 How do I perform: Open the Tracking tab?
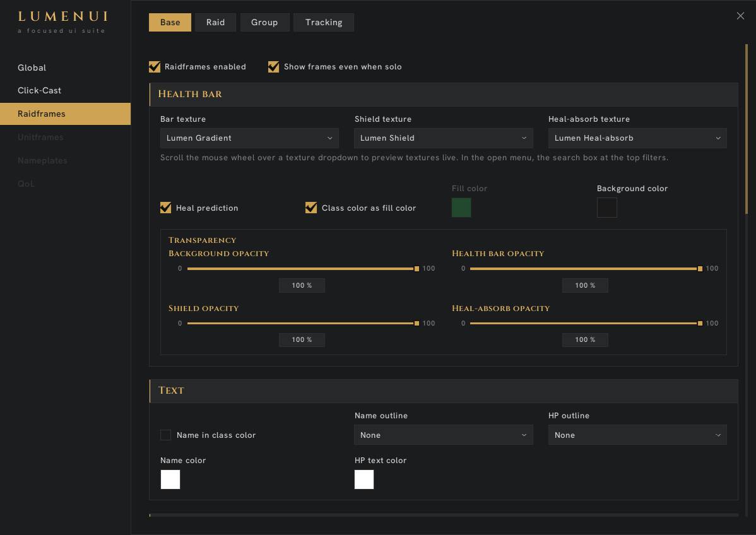pos(324,22)
